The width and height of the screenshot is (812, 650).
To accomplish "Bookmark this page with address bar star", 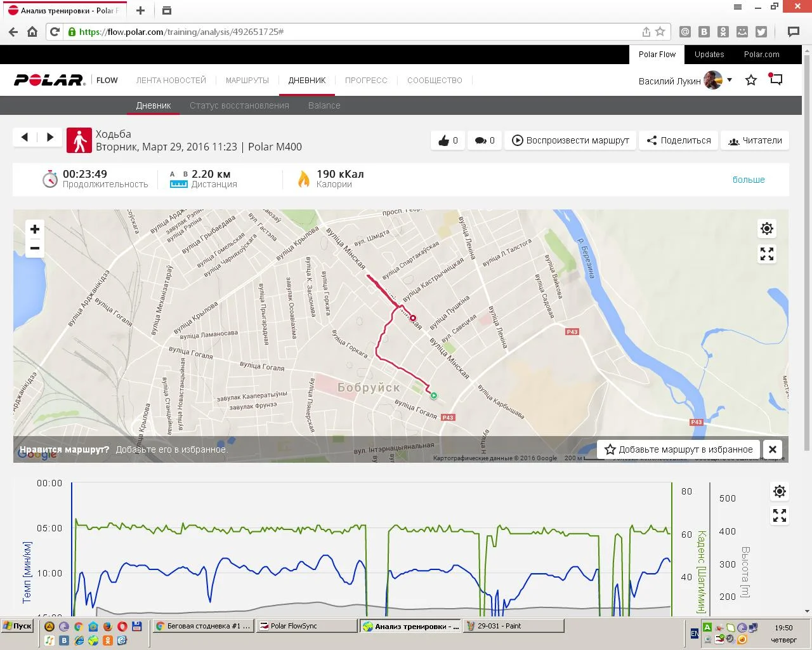I will [x=660, y=32].
